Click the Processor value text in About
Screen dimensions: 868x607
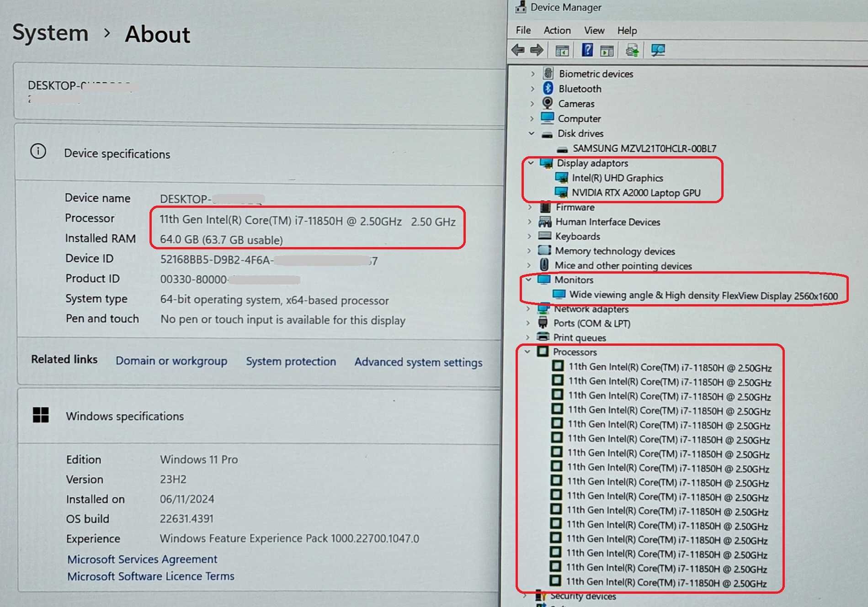pos(307,221)
